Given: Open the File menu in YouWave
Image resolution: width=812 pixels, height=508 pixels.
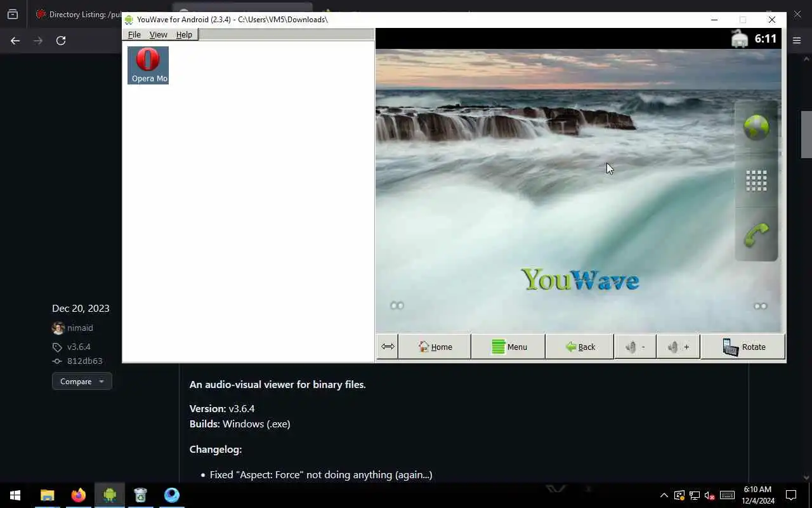Looking at the screenshot, I should tap(134, 34).
